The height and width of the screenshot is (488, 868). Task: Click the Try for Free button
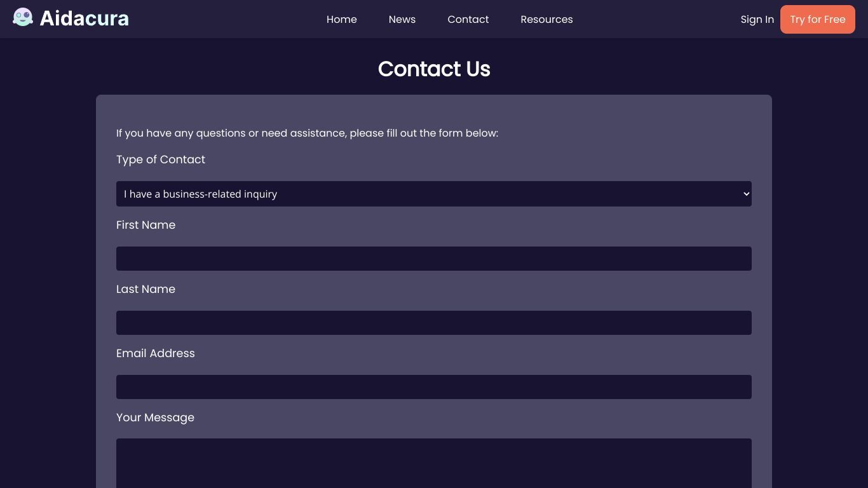[818, 19]
